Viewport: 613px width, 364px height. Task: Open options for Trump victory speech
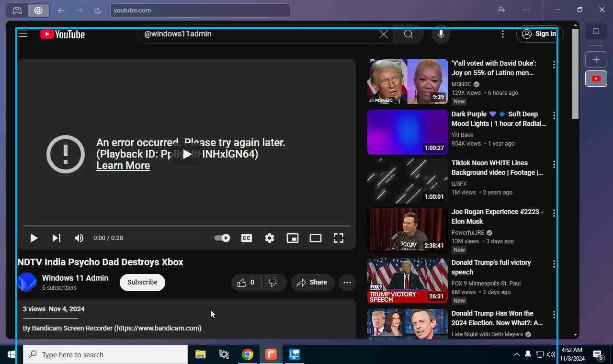tap(554, 264)
